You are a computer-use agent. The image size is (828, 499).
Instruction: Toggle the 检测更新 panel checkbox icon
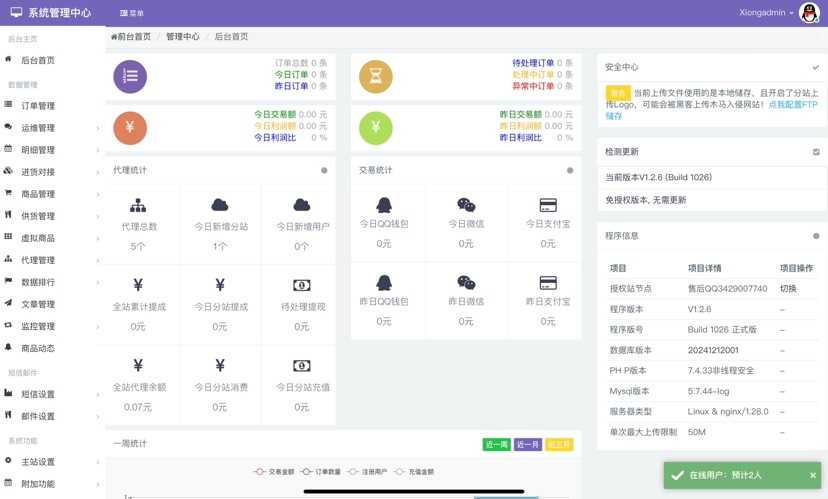point(816,152)
